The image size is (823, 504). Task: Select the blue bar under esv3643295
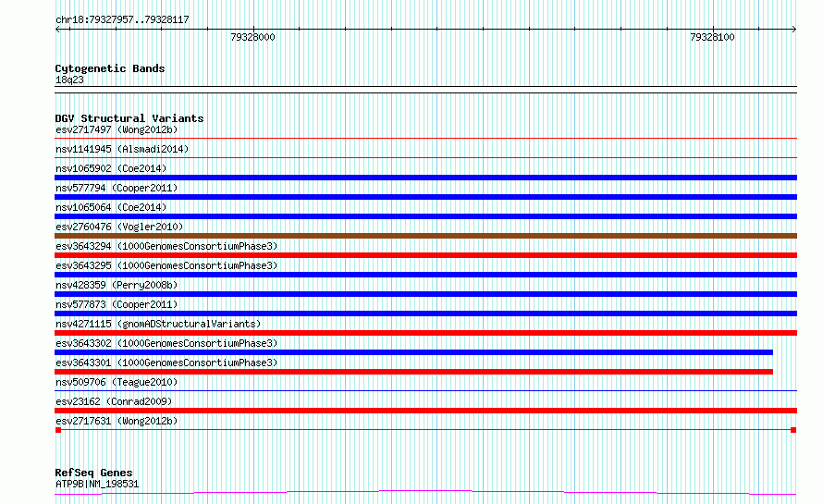pyautogui.click(x=425, y=275)
